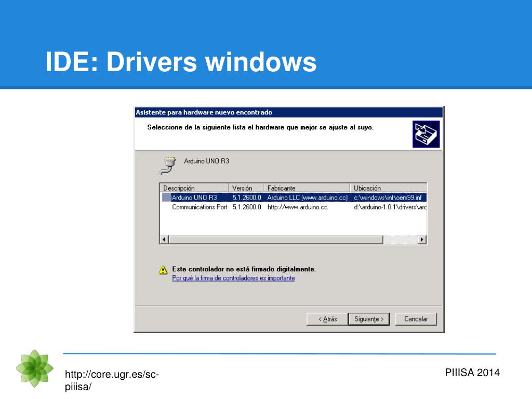Click the yellow warning triangle icon
The height and width of the screenshot is (399, 532).
tap(163, 270)
